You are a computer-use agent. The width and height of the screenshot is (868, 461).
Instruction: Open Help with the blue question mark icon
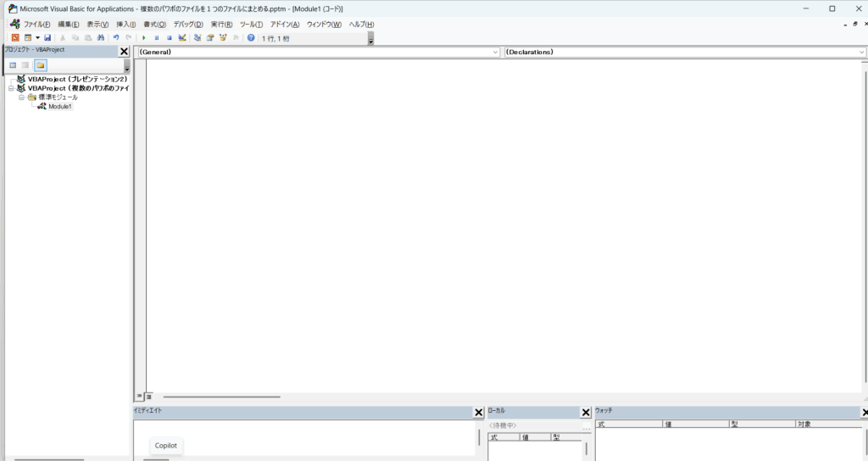(x=251, y=38)
